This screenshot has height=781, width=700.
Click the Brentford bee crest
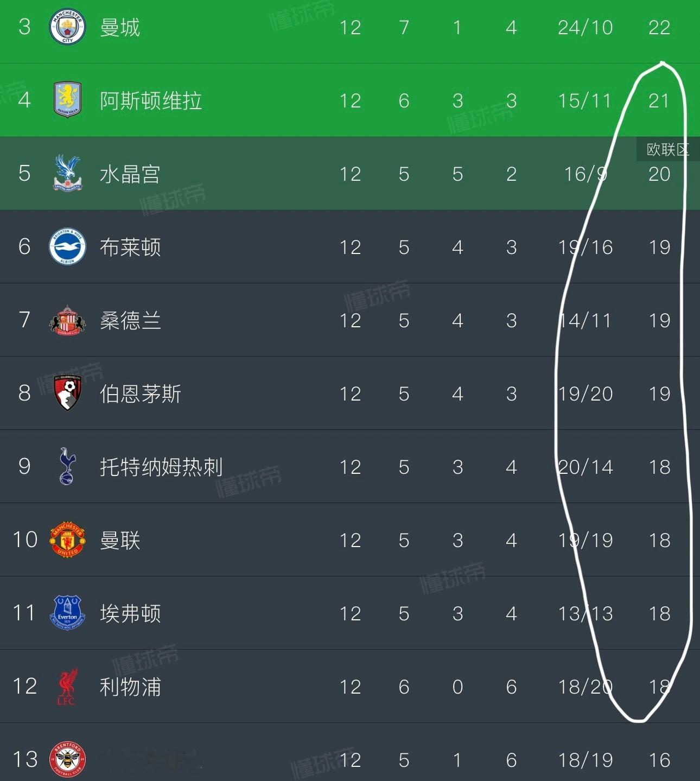(67, 759)
